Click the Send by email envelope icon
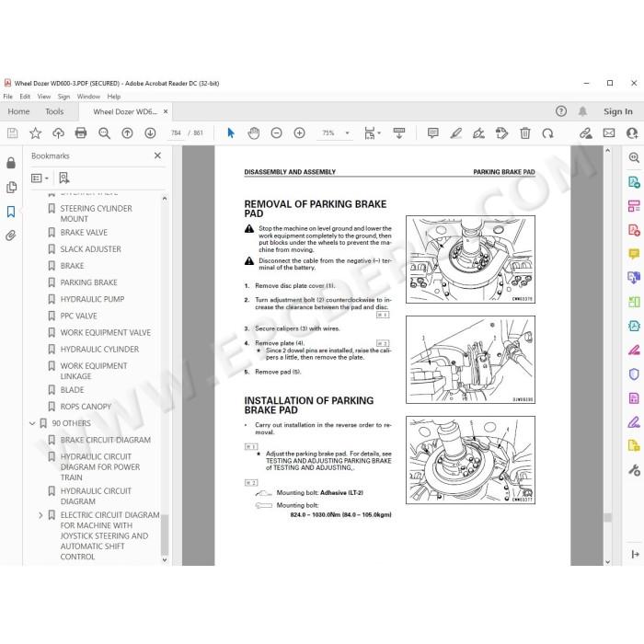The height and width of the screenshot is (644, 644). tap(609, 133)
